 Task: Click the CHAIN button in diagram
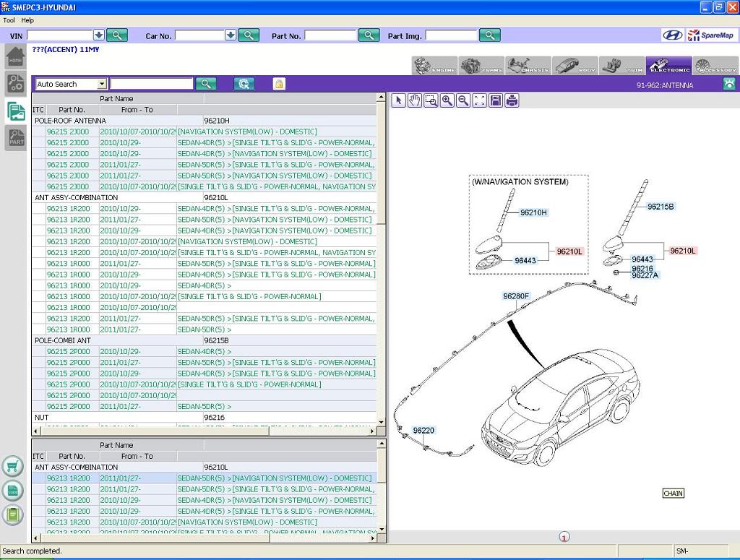pos(673,494)
